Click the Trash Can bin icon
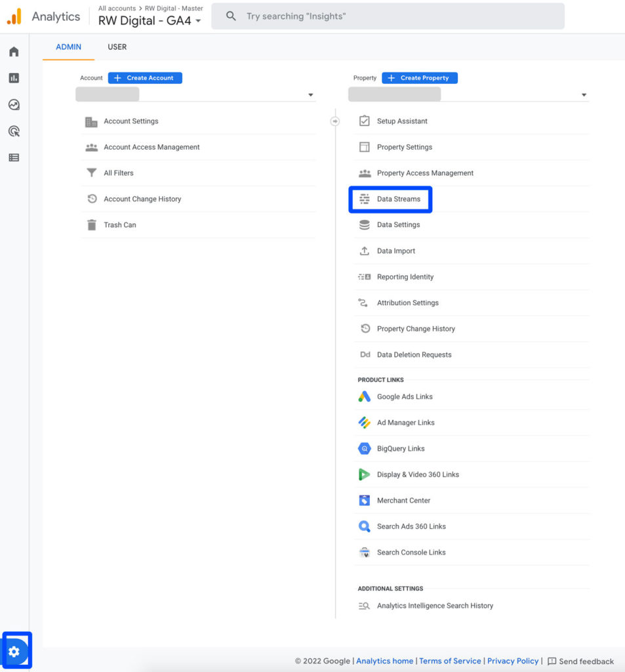The image size is (625, 672). pos(92,224)
